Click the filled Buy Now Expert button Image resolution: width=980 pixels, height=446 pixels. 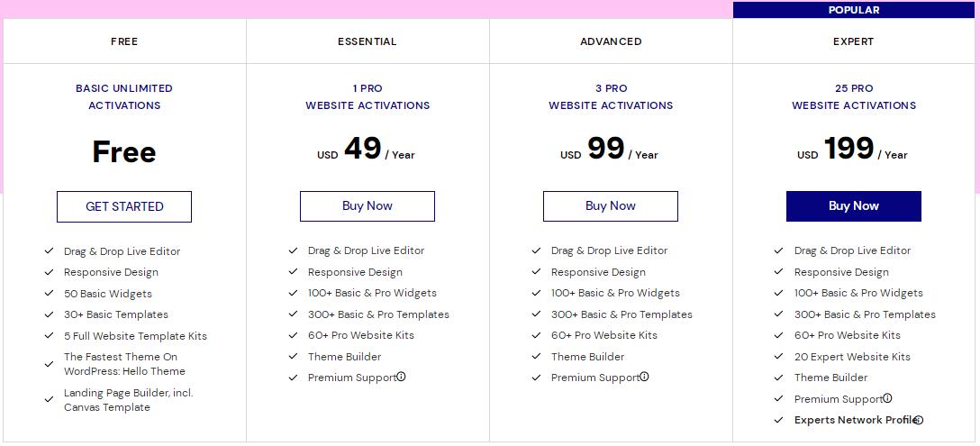pyautogui.click(x=854, y=206)
